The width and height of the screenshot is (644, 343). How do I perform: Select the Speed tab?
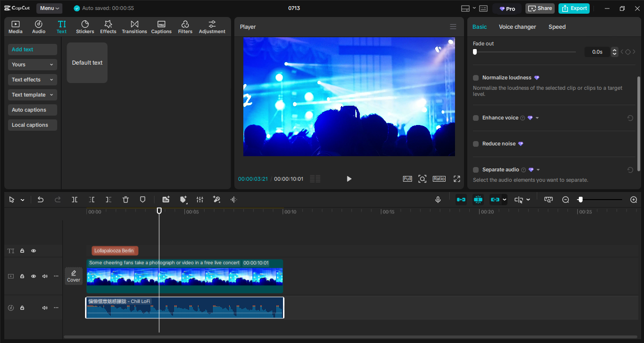(557, 27)
